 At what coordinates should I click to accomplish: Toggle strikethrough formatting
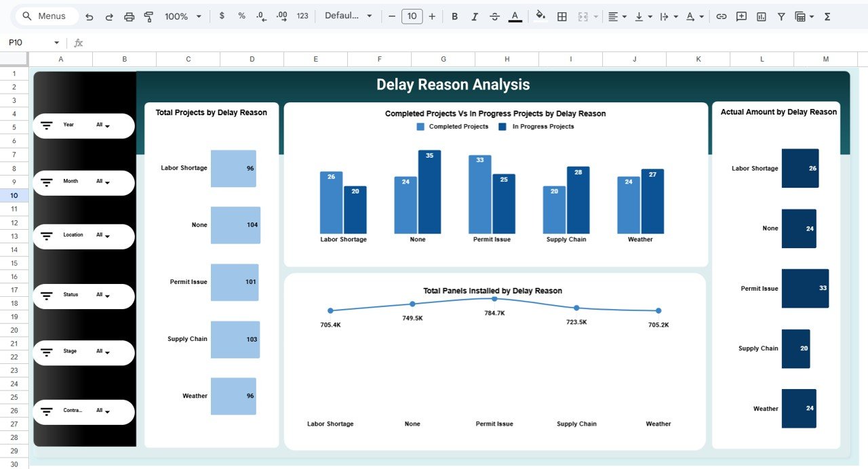tap(494, 16)
